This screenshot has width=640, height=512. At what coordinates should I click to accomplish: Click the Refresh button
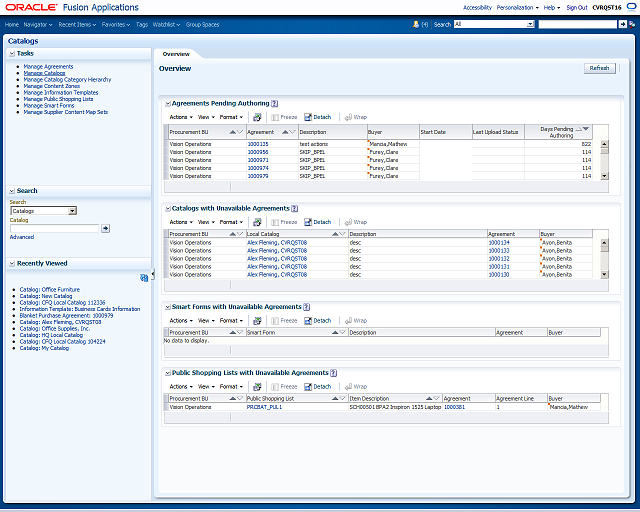click(x=599, y=68)
